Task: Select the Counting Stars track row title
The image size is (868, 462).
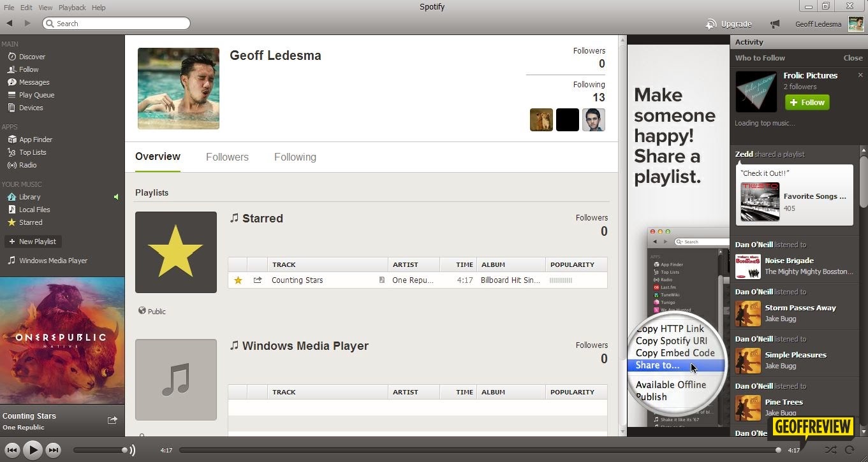Action: pos(297,280)
